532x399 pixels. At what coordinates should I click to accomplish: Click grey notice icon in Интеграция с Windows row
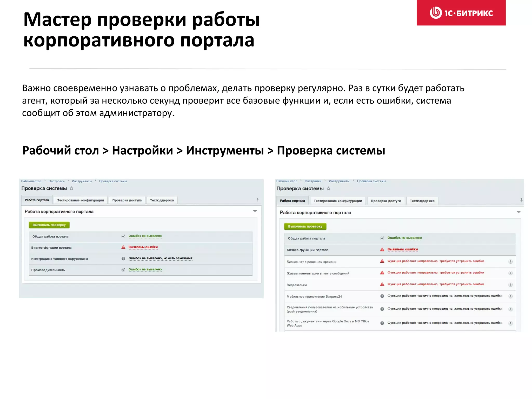point(123,258)
